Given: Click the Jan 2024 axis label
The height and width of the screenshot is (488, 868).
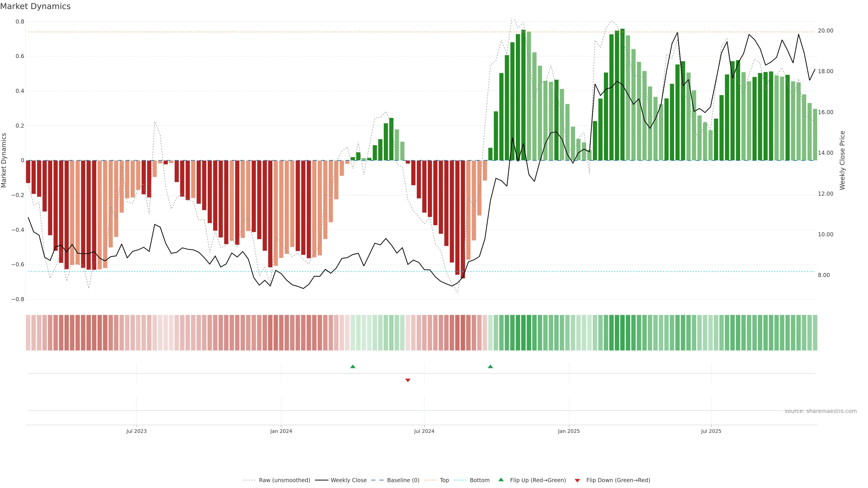Looking at the screenshot, I should [281, 431].
